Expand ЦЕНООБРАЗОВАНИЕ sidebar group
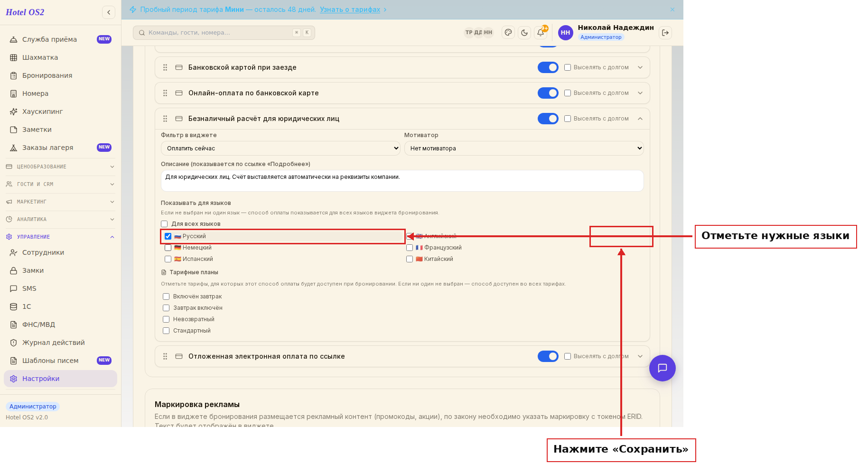This screenshot has height=473, width=868. point(60,167)
